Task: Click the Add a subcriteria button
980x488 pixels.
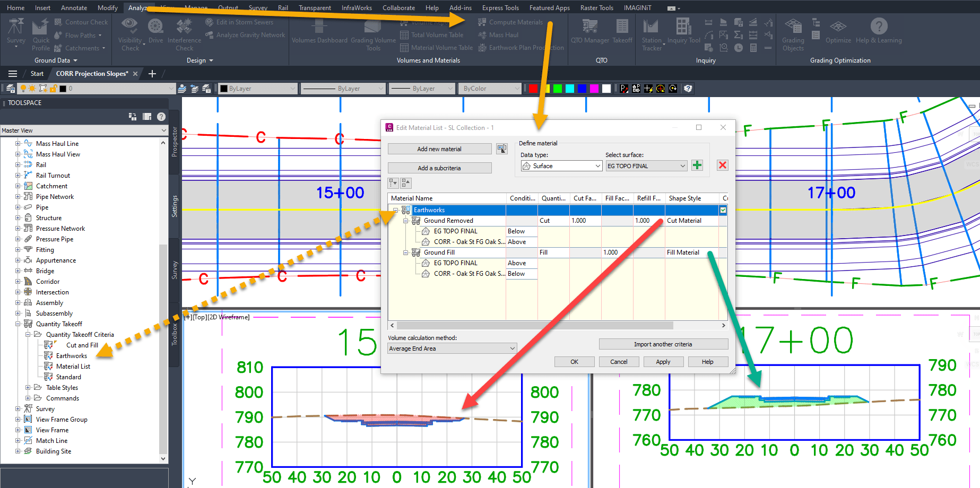Action: pos(439,168)
